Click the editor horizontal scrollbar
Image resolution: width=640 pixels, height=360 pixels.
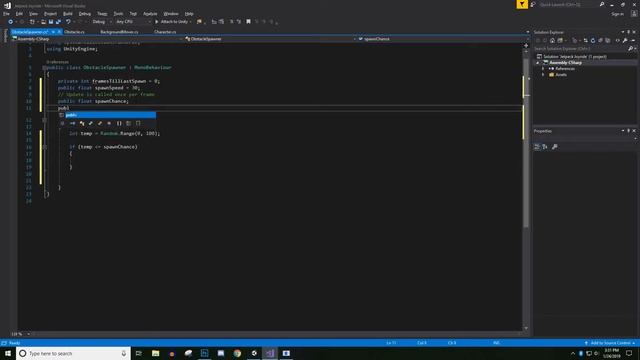click(276, 334)
